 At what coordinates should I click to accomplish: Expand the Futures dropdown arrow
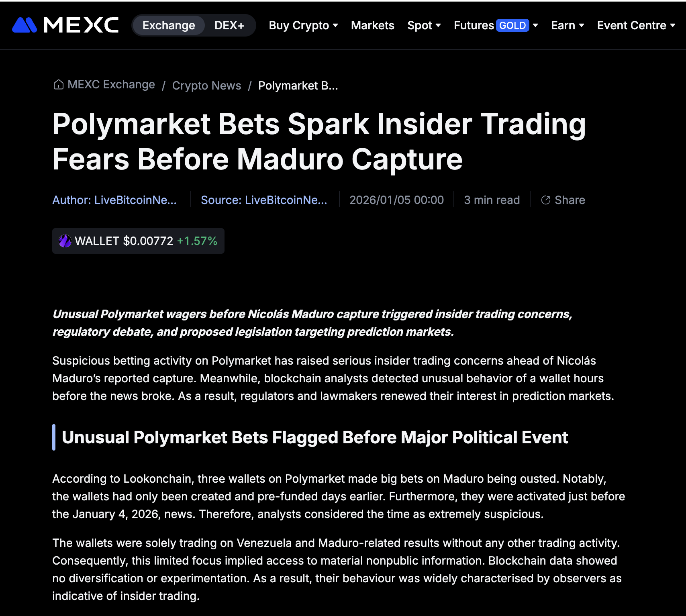click(x=535, y=25)
